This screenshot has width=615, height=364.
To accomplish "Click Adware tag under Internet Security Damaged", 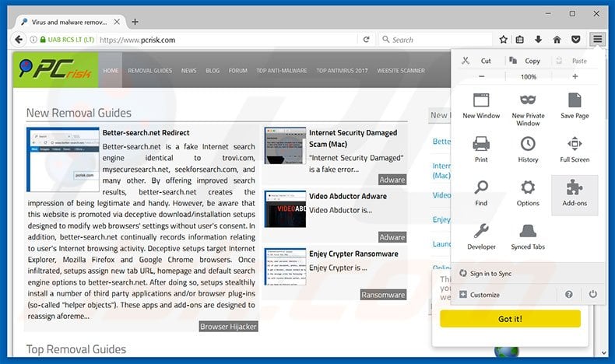I will [392, 180].
